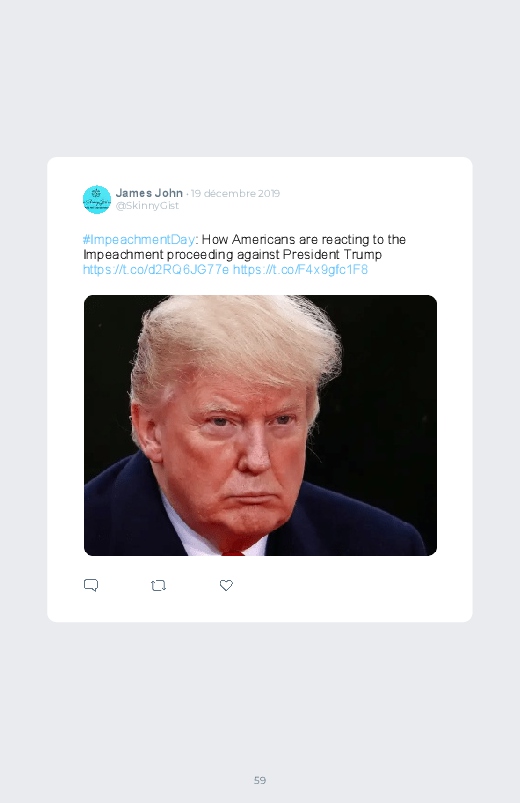520x803 pixels.
Task: Click the retweet arrows icon
Action: pyautogui.click(x=158, y=585)
